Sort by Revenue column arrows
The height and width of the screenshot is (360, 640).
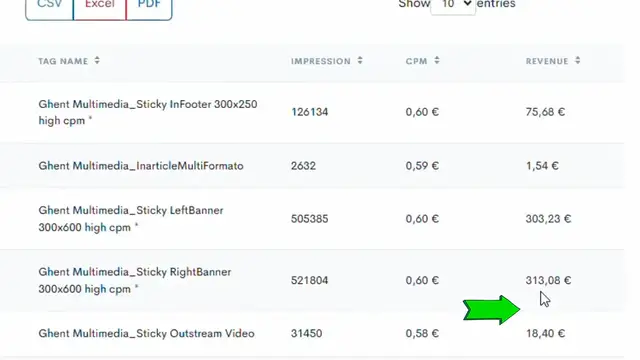578,60
